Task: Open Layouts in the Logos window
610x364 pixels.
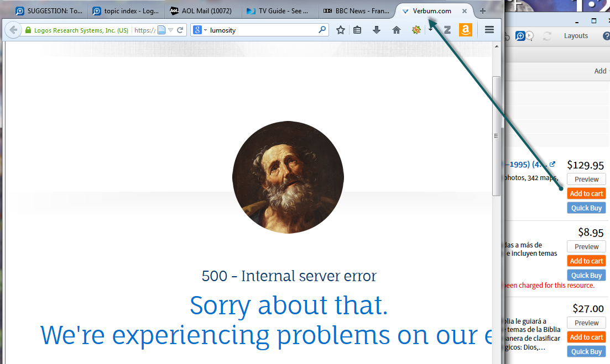Action: 576,36
